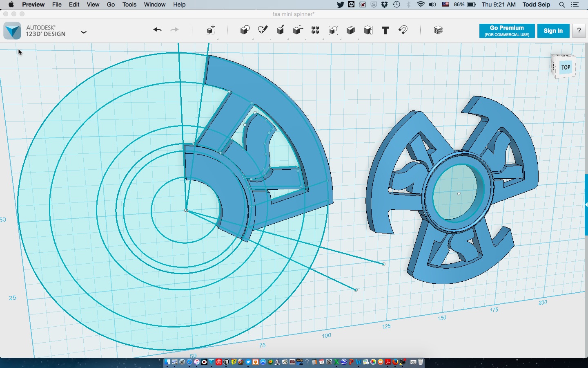Open the Trash in the Dock
Screen dimensions: 588x368
pyautogui.click(x=421, y=362)
